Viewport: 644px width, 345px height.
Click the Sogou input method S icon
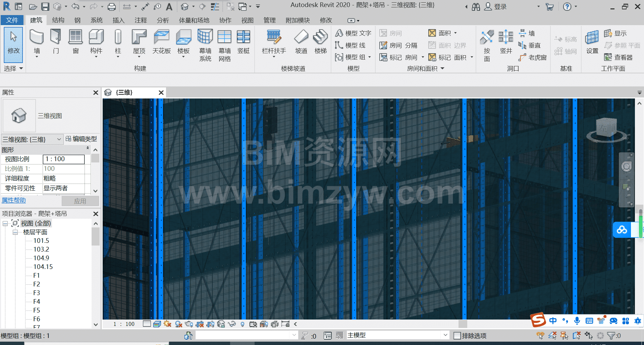(538, 320)
